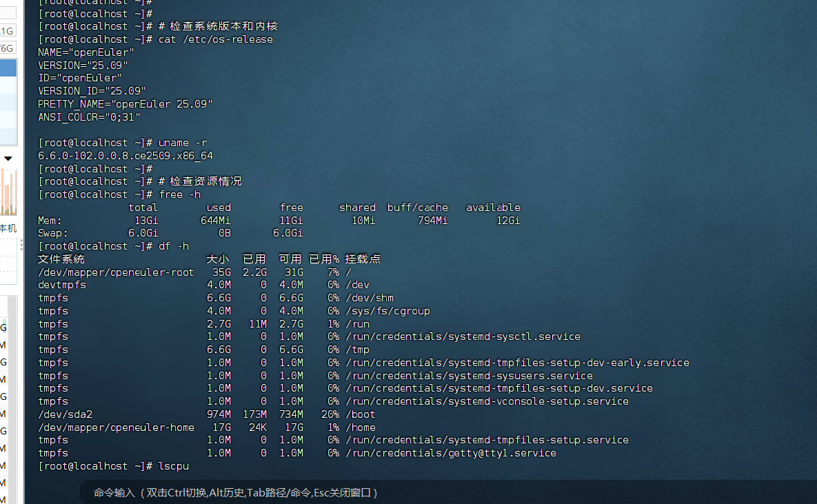Click kernel version 6.6.0-102.0.0.8.oe2509.x86_64
The image size is (817, 504).
coord(125,156)
